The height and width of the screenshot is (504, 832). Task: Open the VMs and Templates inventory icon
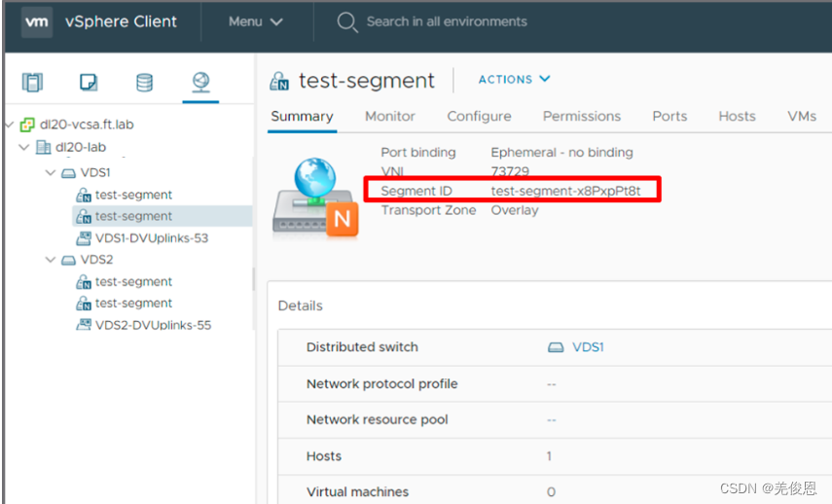point(89,83)
